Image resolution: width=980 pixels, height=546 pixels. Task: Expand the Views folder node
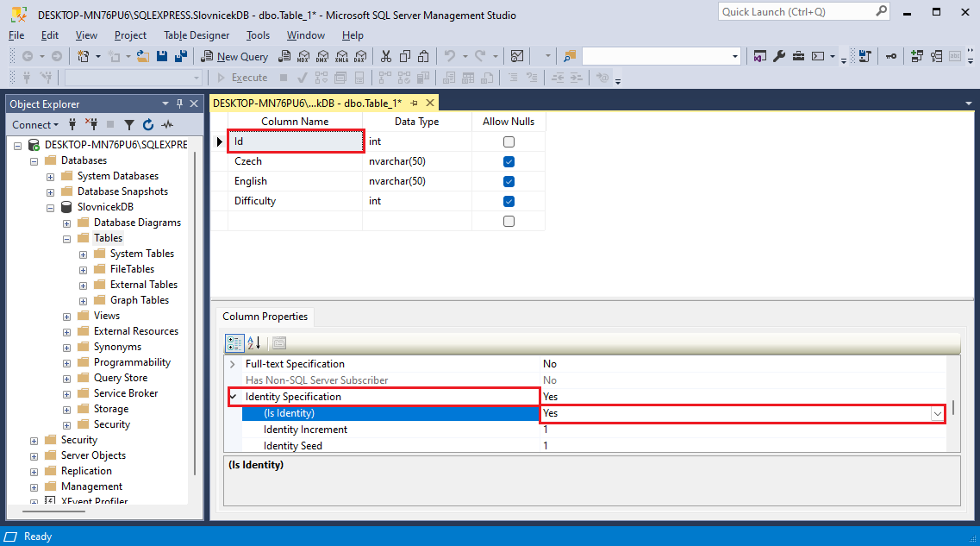click(x=67, y=317)
